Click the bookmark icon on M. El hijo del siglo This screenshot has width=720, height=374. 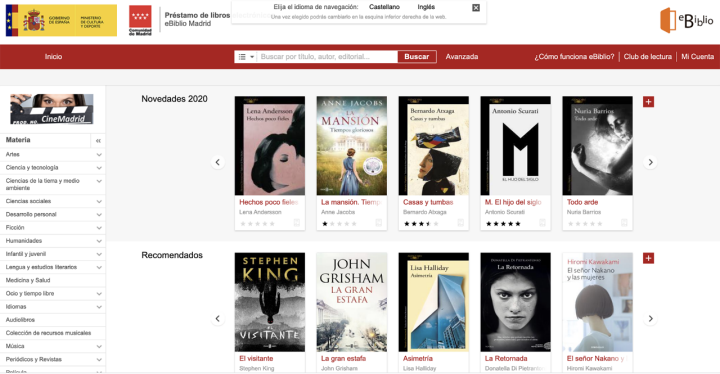(542, 223)
